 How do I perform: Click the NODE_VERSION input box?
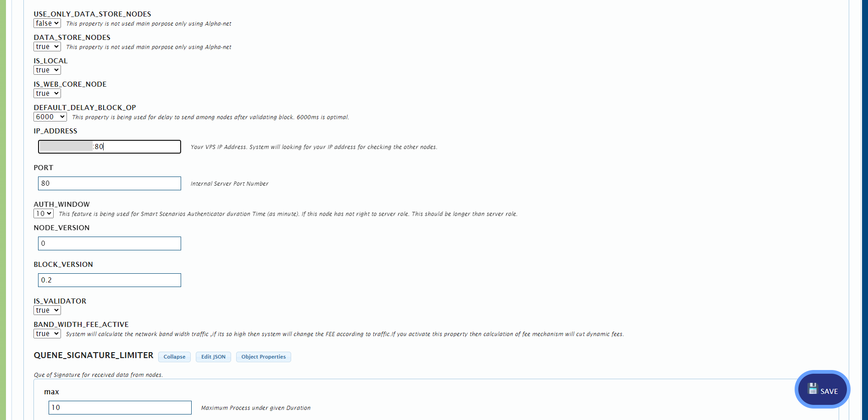(110, 243)
